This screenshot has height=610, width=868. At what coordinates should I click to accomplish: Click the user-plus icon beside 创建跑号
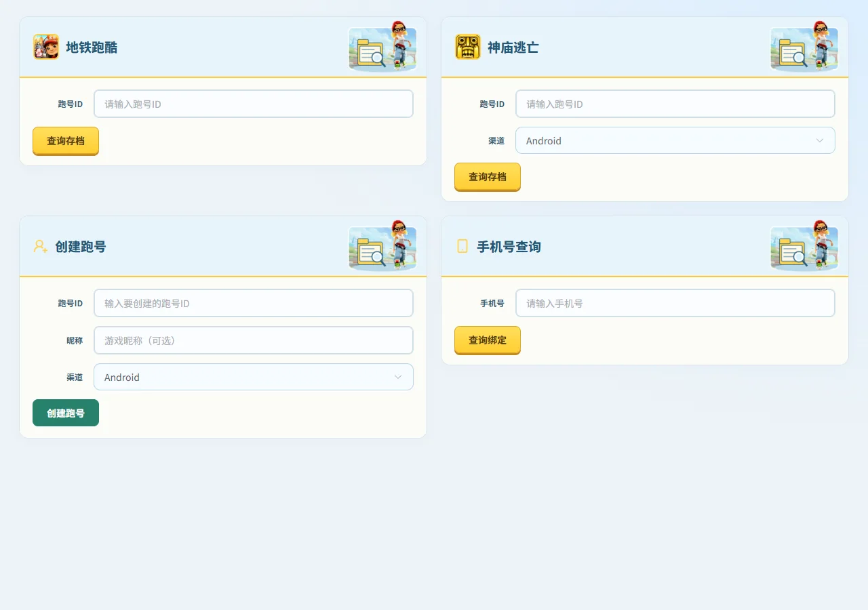(41, 246)
